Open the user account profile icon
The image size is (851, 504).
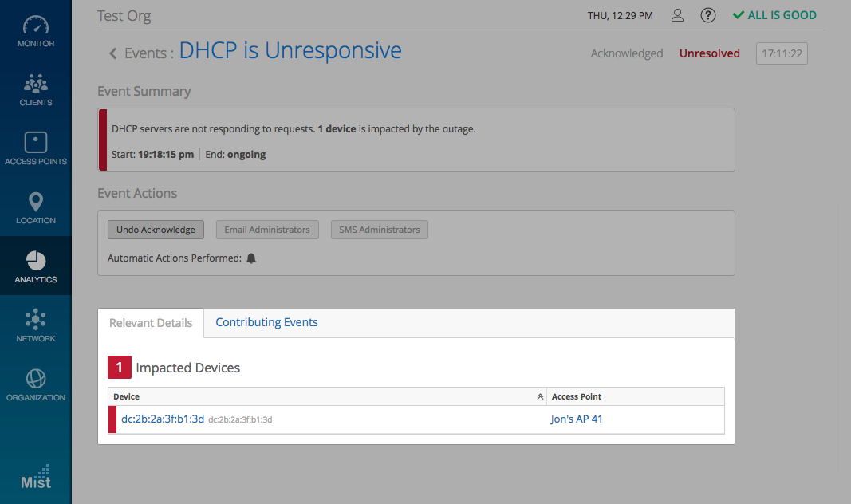pyautogui.click(x=678, y=15)
